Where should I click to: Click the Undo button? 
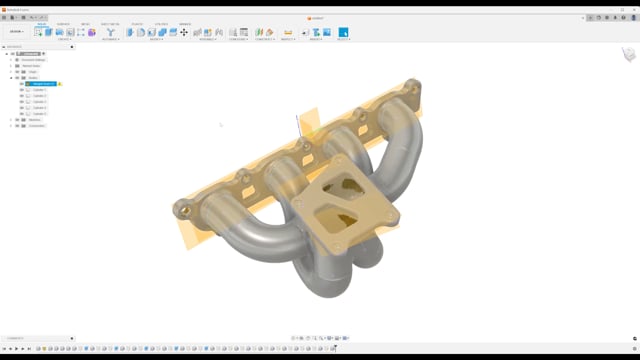(33, 18)
